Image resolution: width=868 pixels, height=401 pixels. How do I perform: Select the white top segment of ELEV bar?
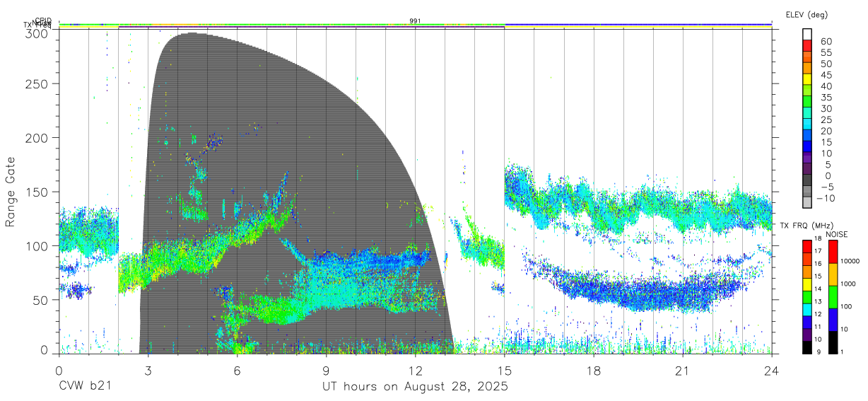pos(808,35)
